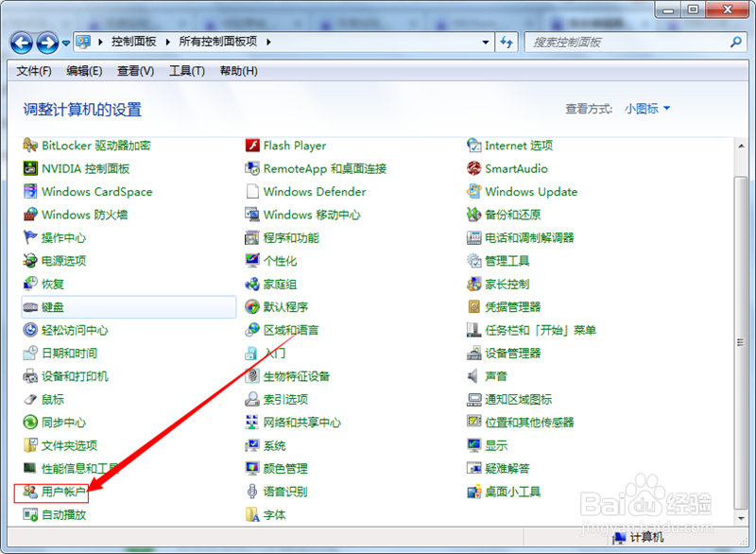Click the Flash Player icon

coord(252,146)
